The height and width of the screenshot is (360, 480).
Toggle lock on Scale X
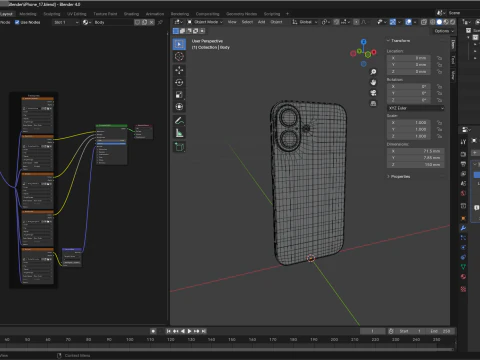(x=440, y=123)
